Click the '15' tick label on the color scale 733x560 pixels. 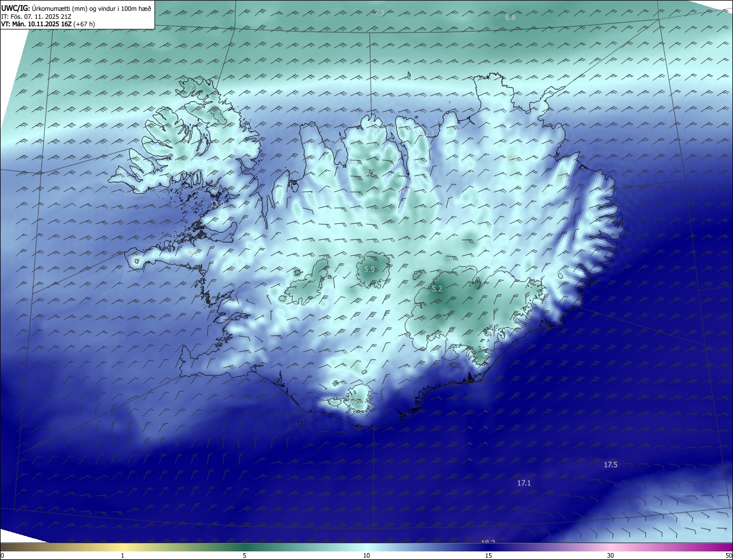(488, 555)
